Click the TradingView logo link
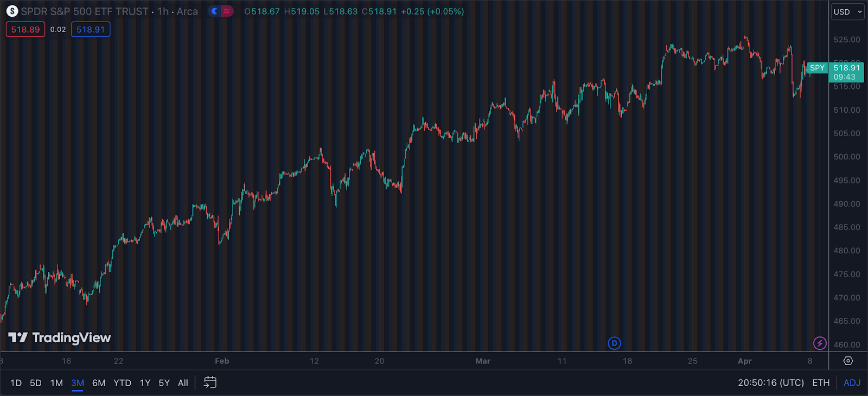The image size is (868, 396). click(x=60, y=337)
